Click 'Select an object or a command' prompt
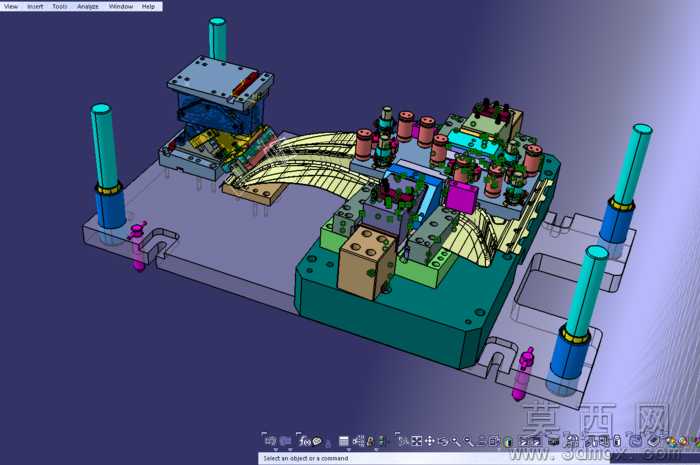 [306, 458]
